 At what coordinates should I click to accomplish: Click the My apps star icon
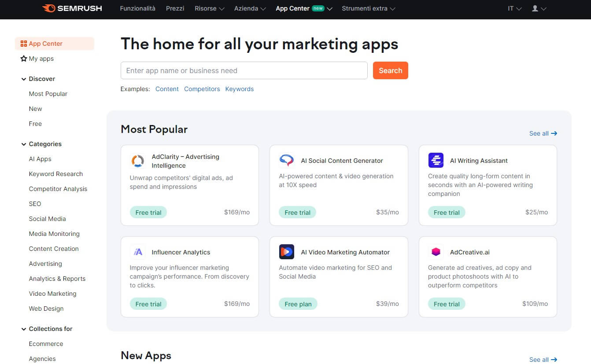tap(24, 59)
